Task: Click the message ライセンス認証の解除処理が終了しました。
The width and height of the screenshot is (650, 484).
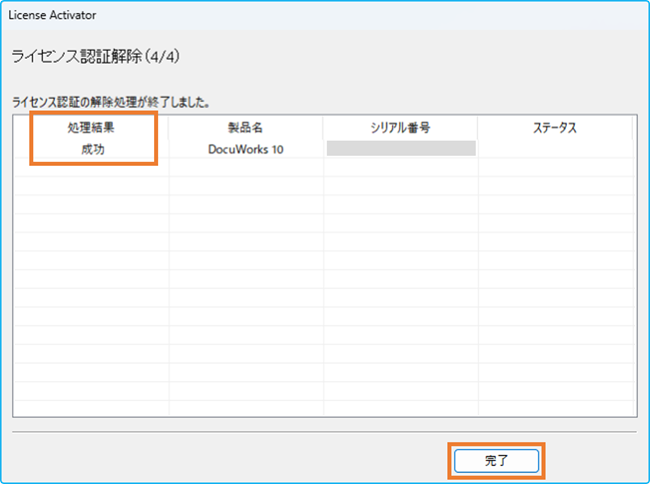Action: [110, 102]
